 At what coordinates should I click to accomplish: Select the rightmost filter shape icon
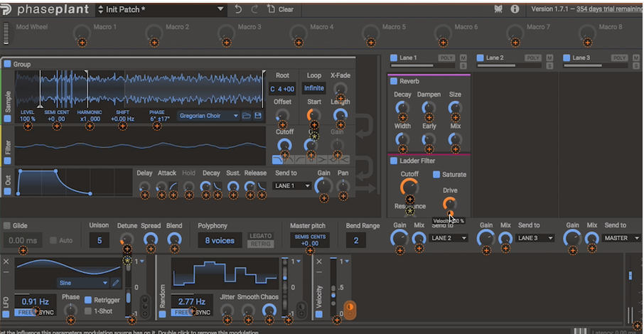[345, 159]
